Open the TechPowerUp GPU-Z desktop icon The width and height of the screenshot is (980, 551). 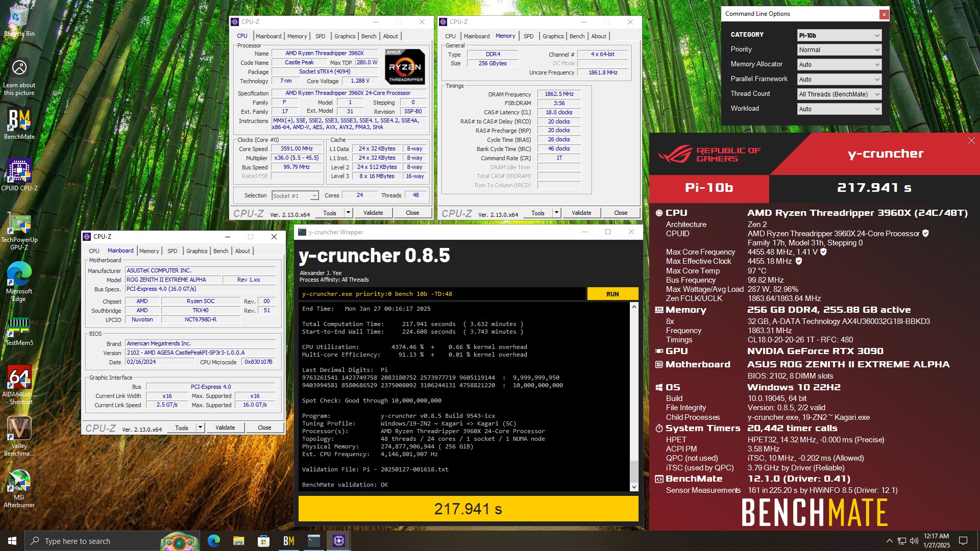(19, 232)
